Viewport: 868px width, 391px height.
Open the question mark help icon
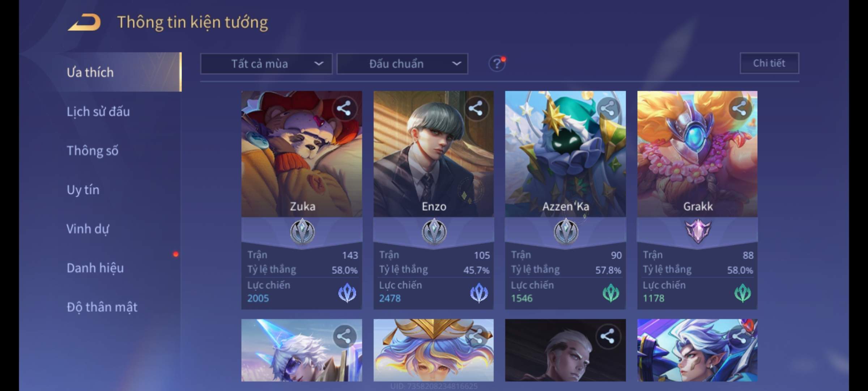tap(497, 64)
